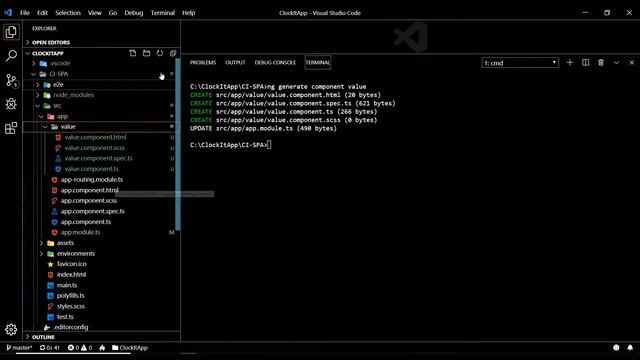Open the Help menu

(189, 13)
